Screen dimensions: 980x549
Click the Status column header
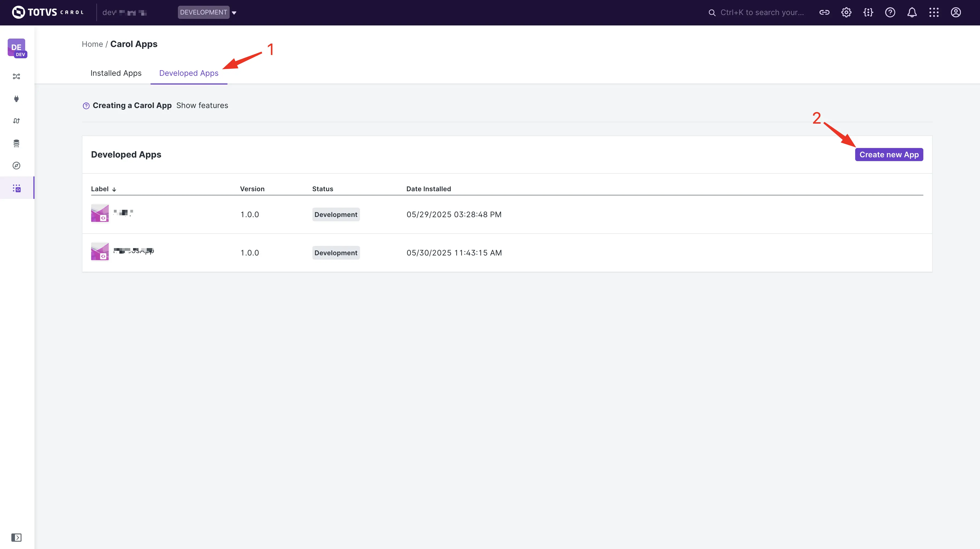(x=323, y=189)
